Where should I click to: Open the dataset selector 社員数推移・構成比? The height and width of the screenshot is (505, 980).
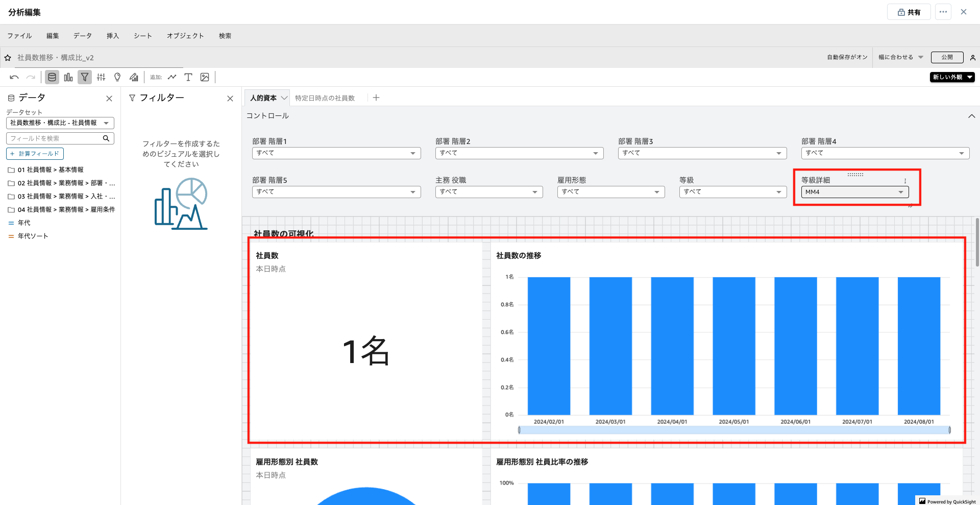pos(60,123)
